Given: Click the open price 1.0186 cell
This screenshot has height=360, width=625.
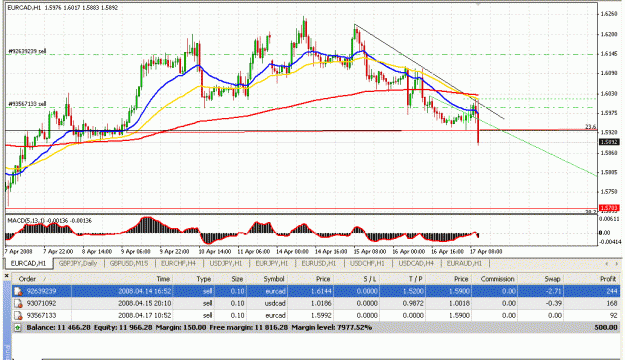Looking at the screenshot, I should pos(321,303).
